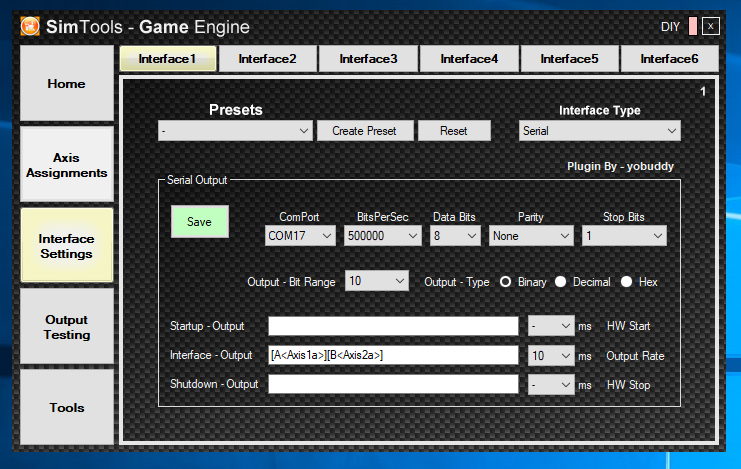Viewport: 741px width, 469px height.
Task: Click the Shutdown - Output text field
Action: tap(393, 384)
